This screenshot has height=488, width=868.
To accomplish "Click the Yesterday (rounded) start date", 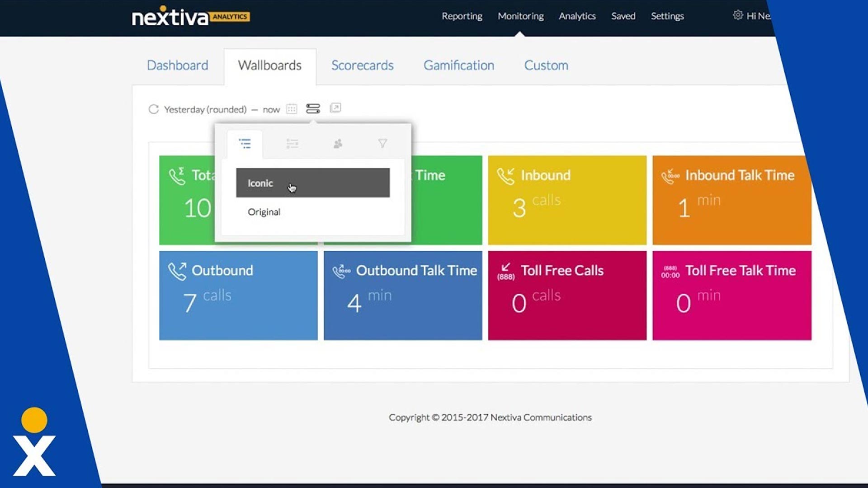I will [205, 109].
